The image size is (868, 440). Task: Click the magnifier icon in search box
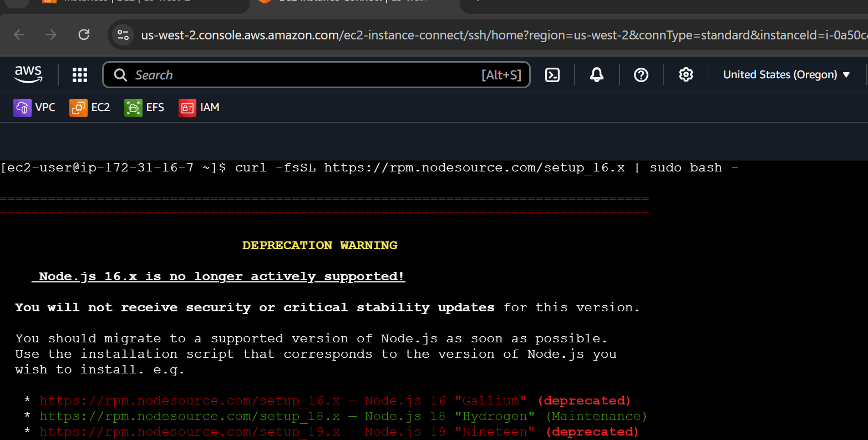point(120,75)
